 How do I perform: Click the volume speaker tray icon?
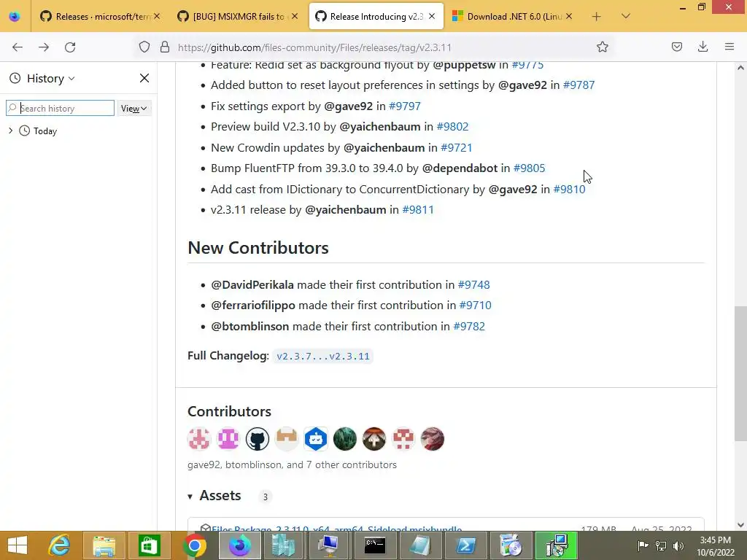pyautogui.click(x=678, y=545)
